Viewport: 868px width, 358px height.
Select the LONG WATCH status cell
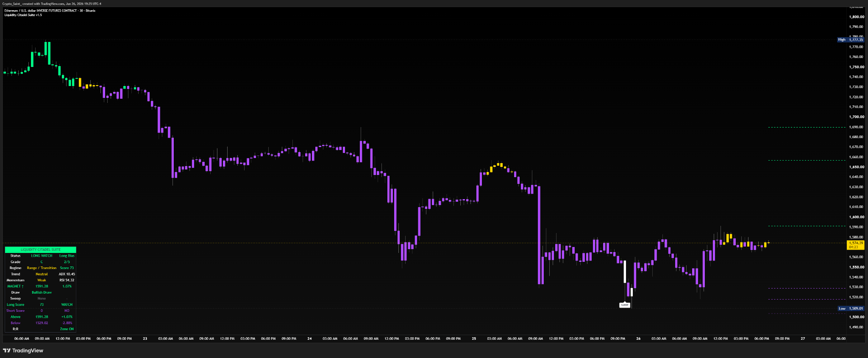pos(42,256)
